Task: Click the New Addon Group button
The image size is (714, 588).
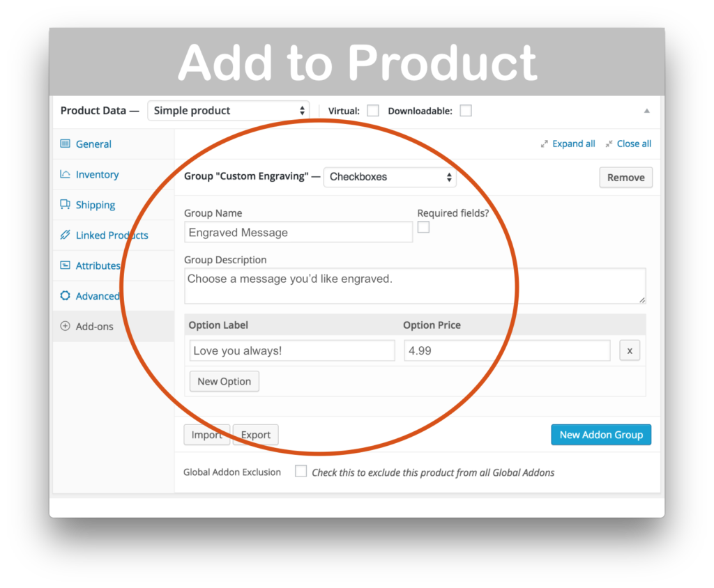Action: 600,434
